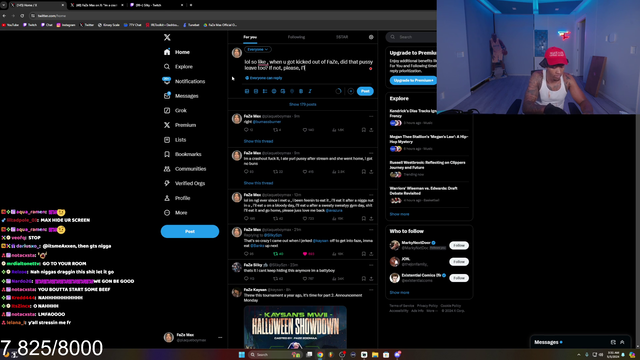Follow Existential Comics
Viewport: 640px width, 360px height.
point(459,278)
